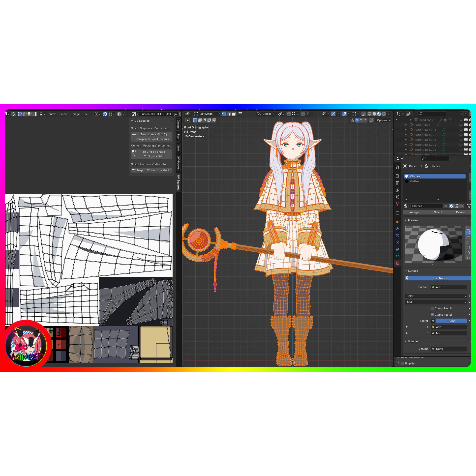Viewport: 476px width, 476px height.
Task: Click Snap to Axis (X or Y) button
Action: click(x=151, y=134)
